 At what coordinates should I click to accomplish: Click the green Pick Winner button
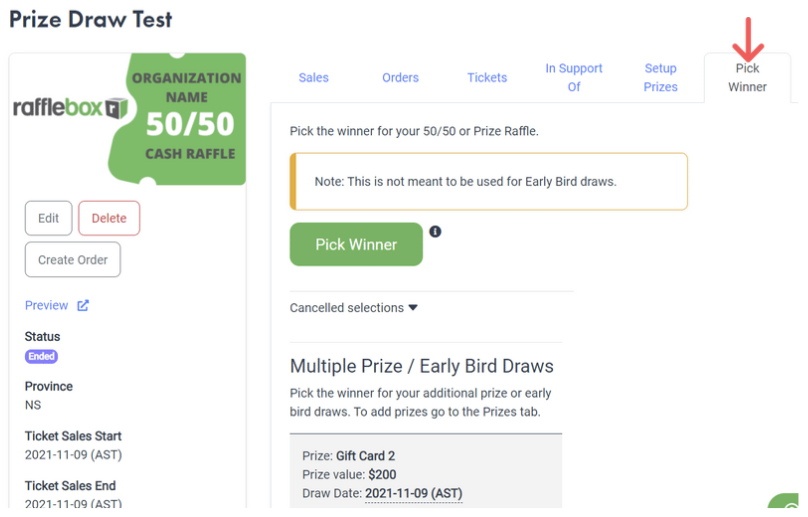click(356, 244)
